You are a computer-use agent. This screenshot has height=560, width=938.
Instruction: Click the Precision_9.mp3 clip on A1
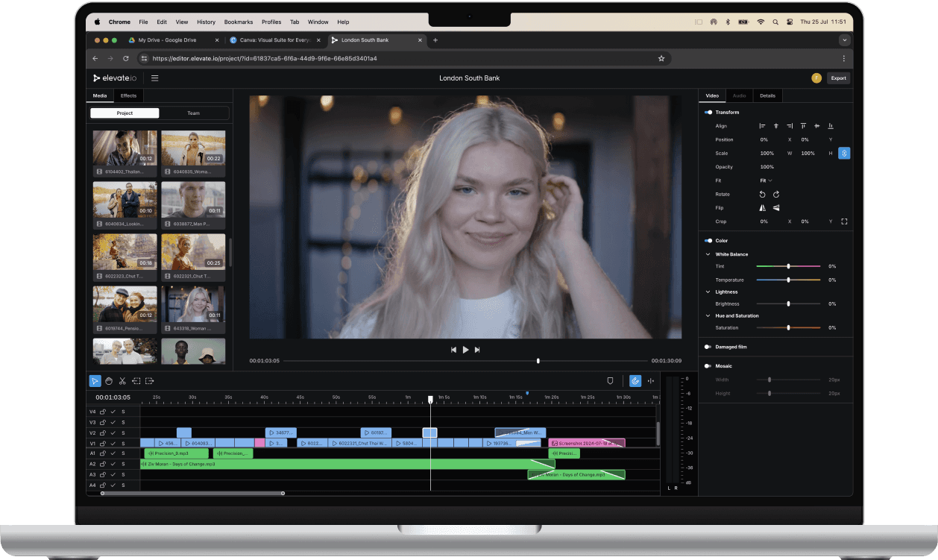click(x=176, y=453)
